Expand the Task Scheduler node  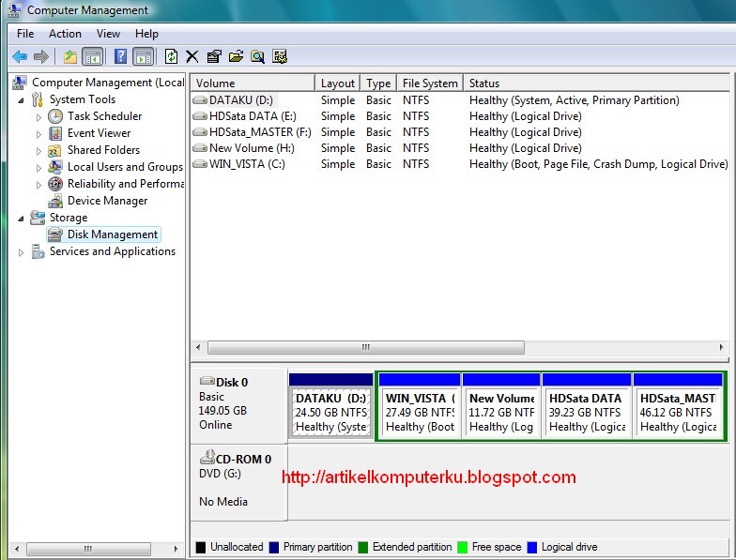click(39, 117)
